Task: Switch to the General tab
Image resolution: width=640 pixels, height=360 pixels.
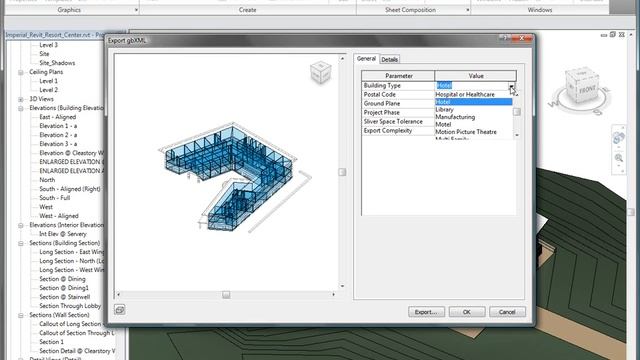Action: [366, 59]
